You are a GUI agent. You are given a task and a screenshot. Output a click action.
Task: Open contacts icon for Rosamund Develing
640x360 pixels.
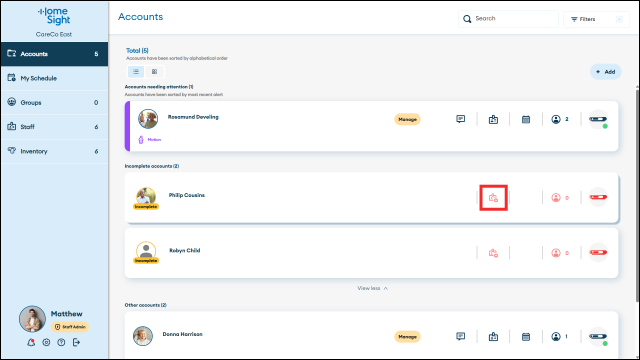point(556,119)
